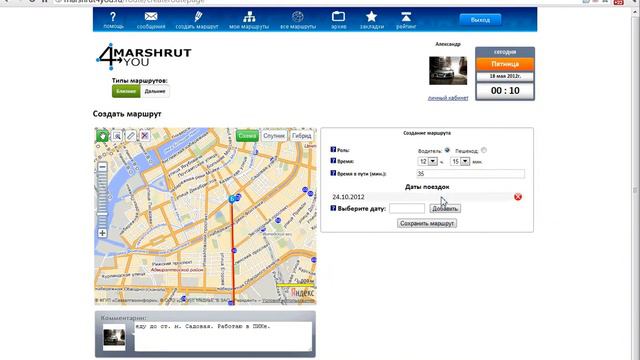Click the date entry 24.10.2012
The height and width of the screenshot is (360, 640).
348,197
